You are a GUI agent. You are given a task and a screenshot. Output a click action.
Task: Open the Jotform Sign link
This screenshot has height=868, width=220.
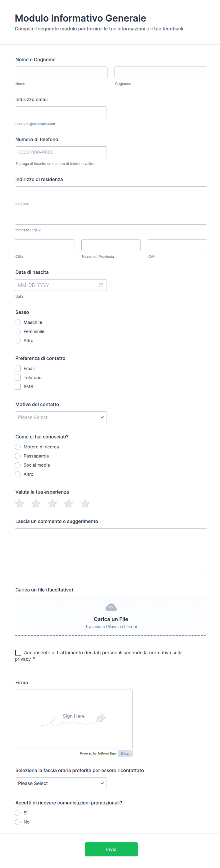coord(106,753)
